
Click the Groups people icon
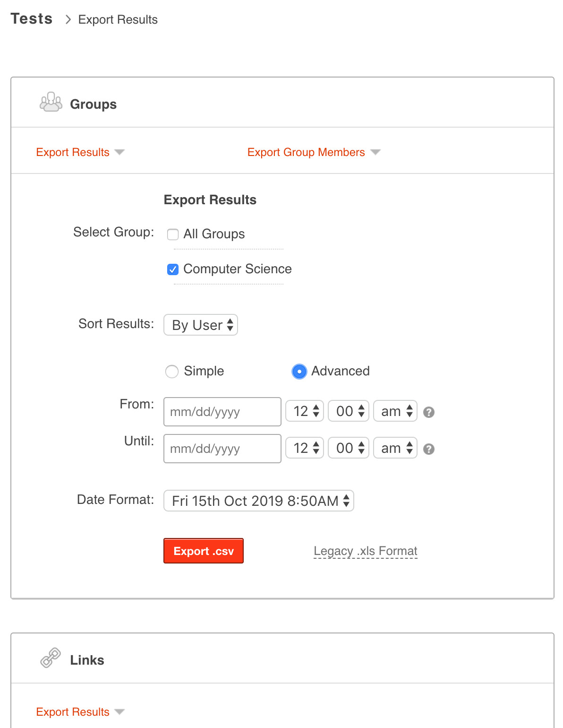click(51, 102)
